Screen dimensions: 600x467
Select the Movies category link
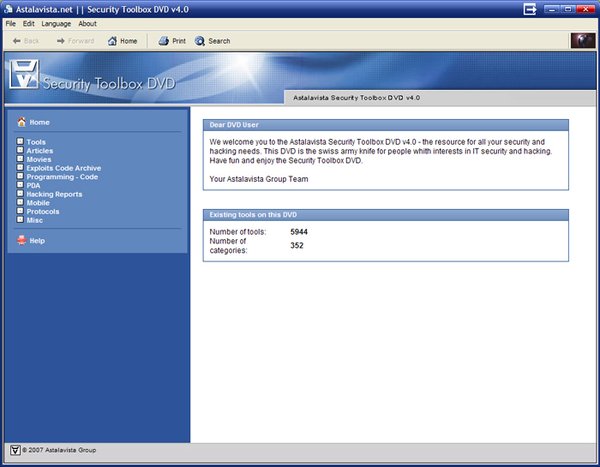40,159
